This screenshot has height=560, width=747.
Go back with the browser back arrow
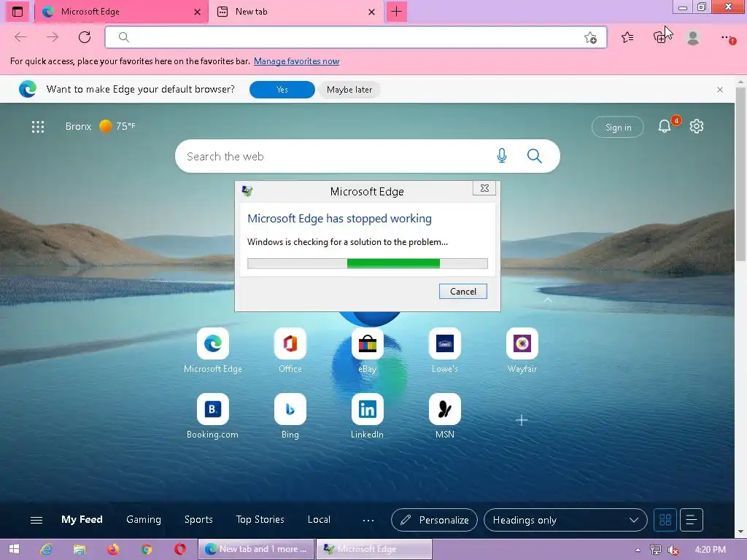tap(20, 37)
